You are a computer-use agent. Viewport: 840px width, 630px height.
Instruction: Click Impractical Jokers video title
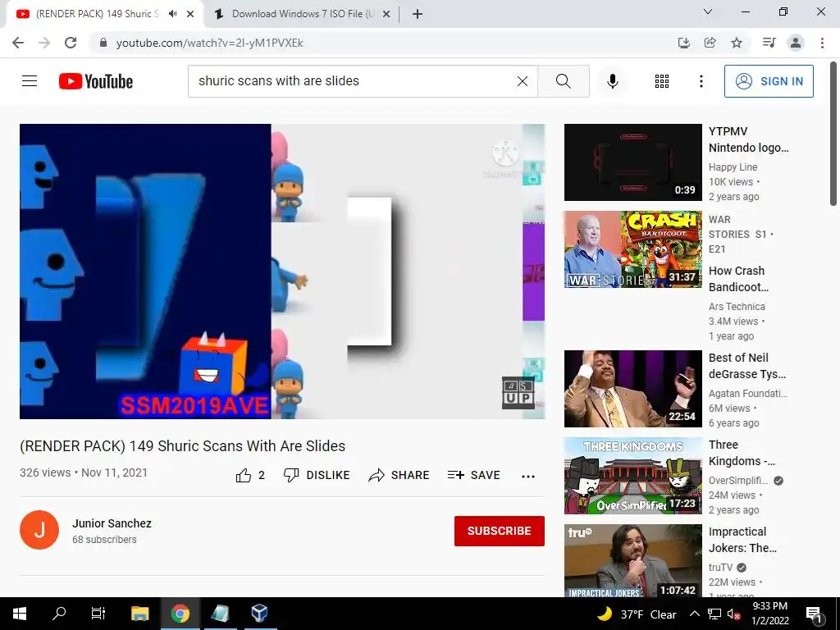click(x=742, y=540)
